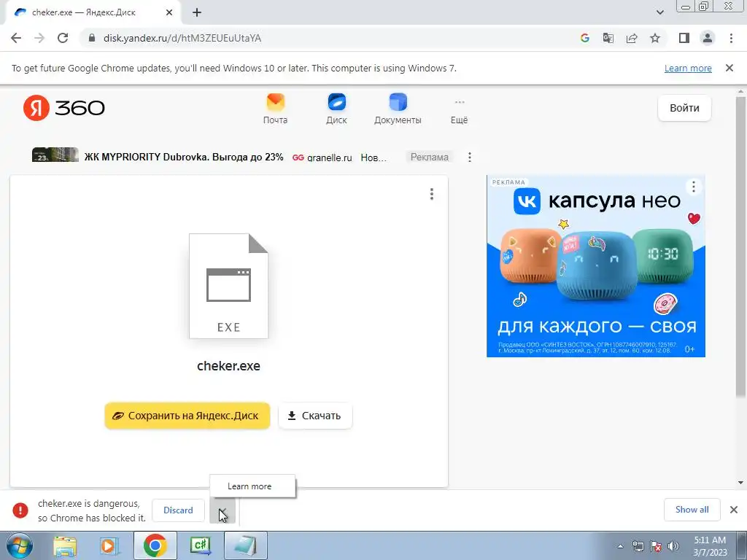Open Документы service icon

tap(398, 109)
